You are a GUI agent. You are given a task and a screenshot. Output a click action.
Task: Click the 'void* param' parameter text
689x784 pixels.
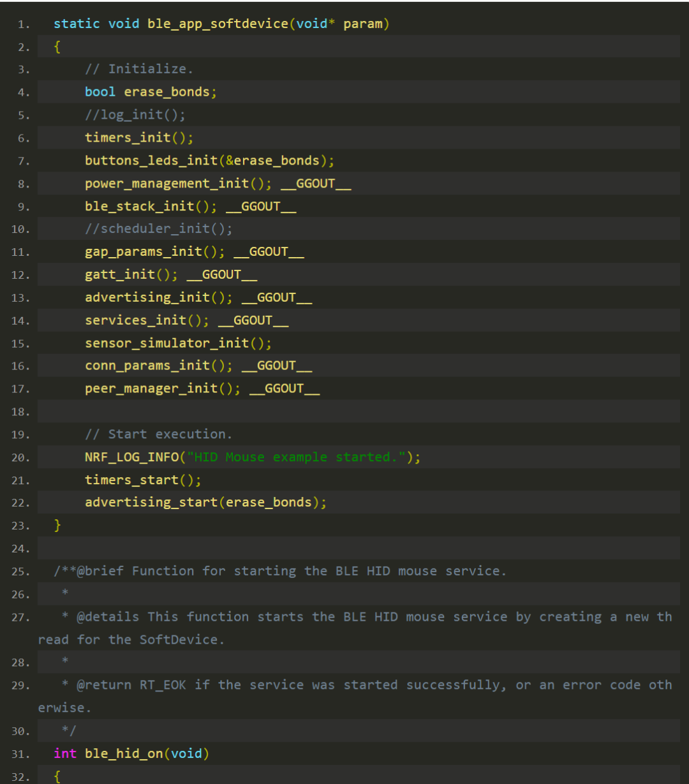pos(339,24)
